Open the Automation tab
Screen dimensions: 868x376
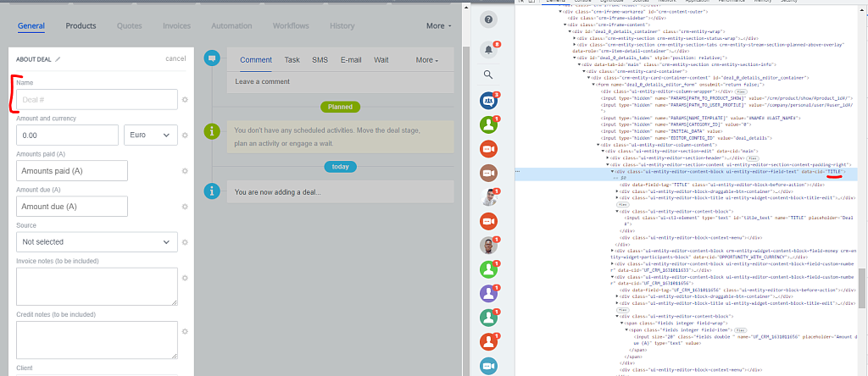232,26
